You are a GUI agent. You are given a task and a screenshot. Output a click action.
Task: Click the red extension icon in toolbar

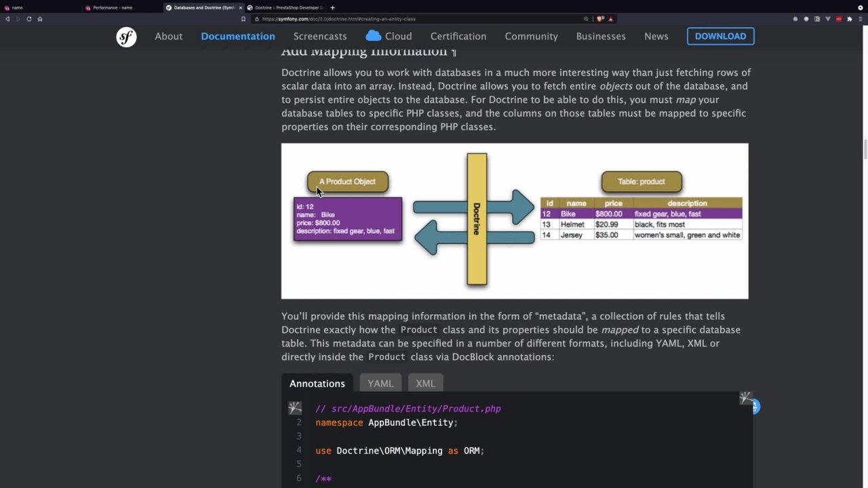point(839,19)
